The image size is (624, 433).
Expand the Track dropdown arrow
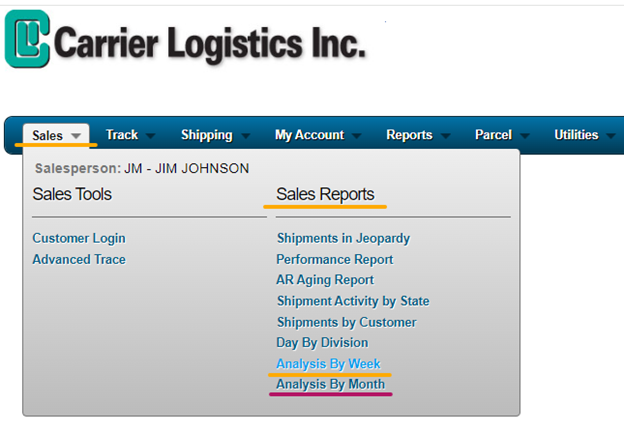[x=150, y=136]
